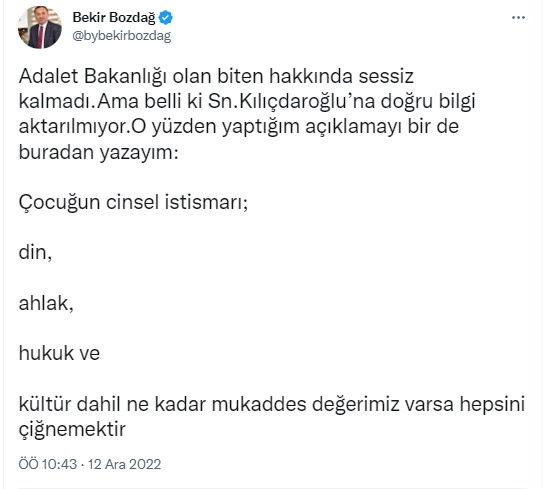The height and width of the screenshot is (489, 543).
Task: Click the words 'kültür dahil' in the tweet
Action: point(70,404)
